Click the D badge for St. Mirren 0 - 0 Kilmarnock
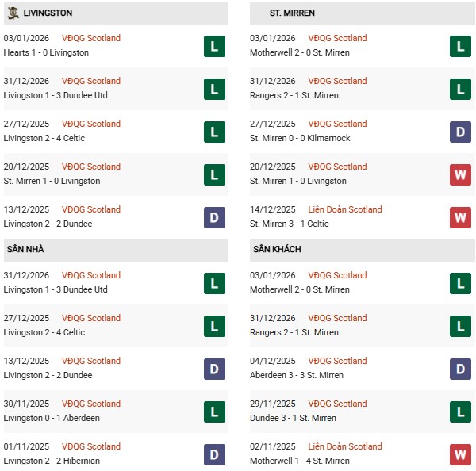The width and height of the screenshot is (476, 471). pyautogui.click(x=460, y=132)
